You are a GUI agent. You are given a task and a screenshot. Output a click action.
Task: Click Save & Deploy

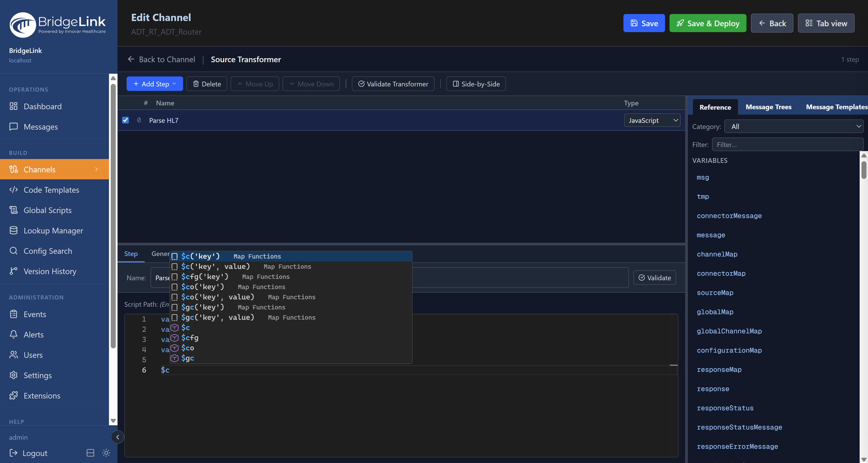tap(708, 23)
